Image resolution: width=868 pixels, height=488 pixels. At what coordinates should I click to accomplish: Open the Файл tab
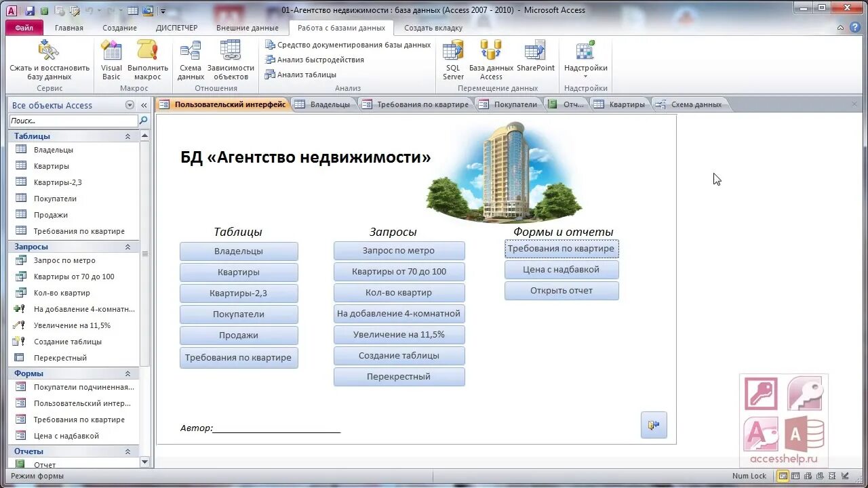[x=24, y=28]
